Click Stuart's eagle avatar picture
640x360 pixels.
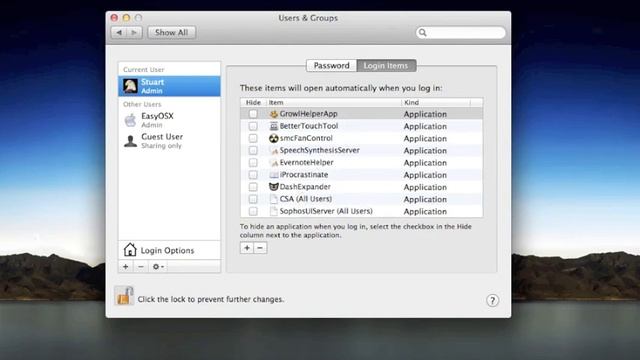point(131,86)
